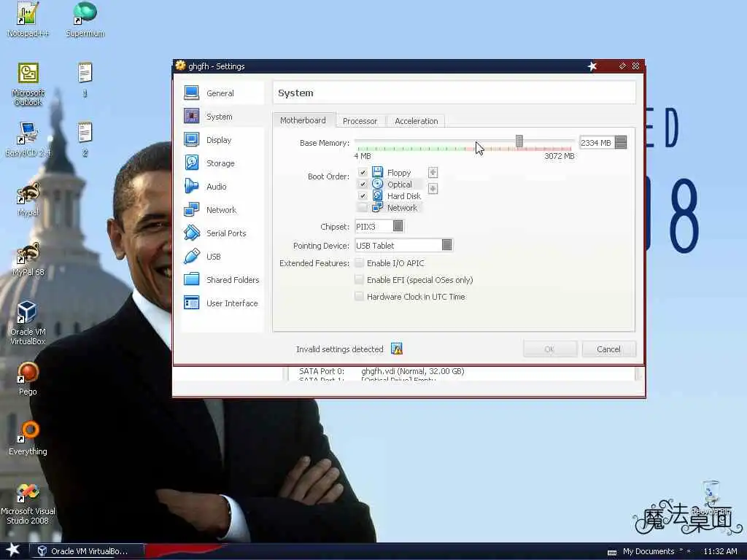Click the desktop file named 1
The height and width of the screenshot is (560, 747).
(x=85, y=79)
